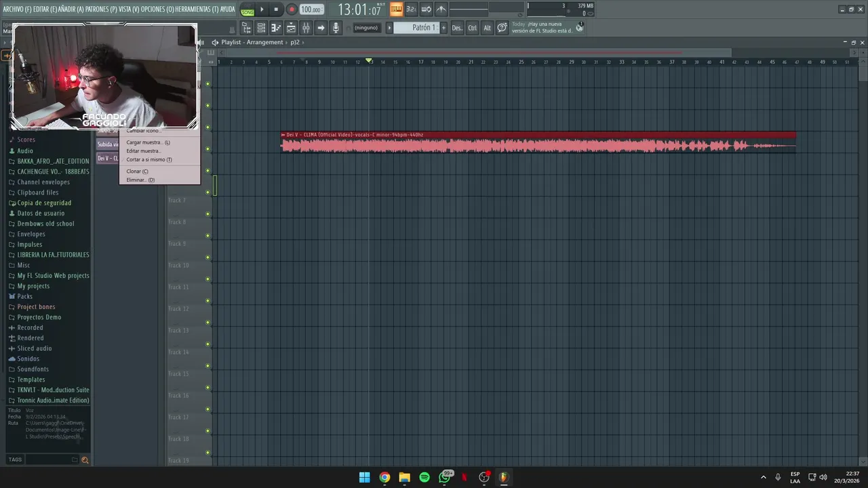This screenshot has width=868, height=488.
Task: Toggle the metronome-style icon next to loop recording
Action: coord(441,9)
